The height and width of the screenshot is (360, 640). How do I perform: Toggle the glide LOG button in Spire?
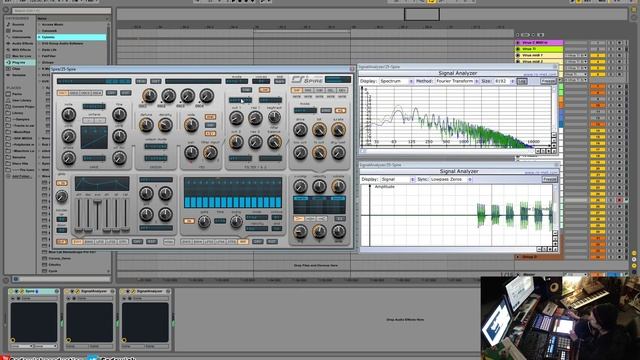click(x=62, y=184)
